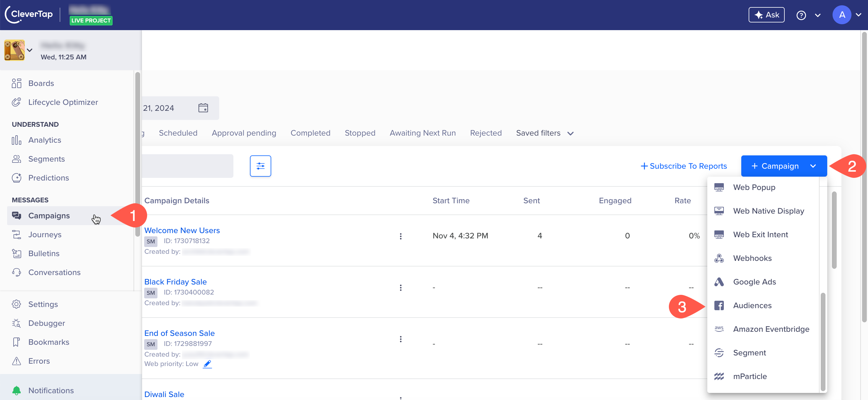This screenshot has height=400, width=868.
Task: Click the Lifecycle Optimizer icon
Action: pos(16,102)
